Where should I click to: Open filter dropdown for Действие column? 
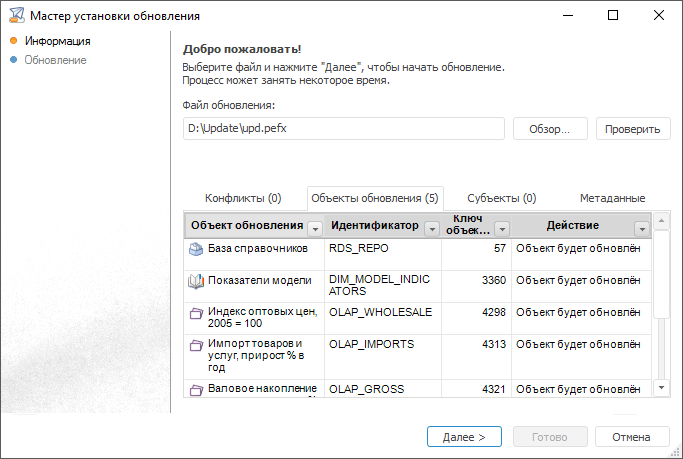[641, 227]
